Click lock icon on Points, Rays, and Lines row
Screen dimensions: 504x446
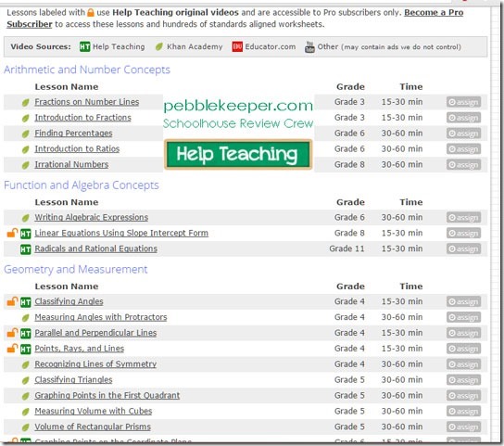(x=12, y=348)
